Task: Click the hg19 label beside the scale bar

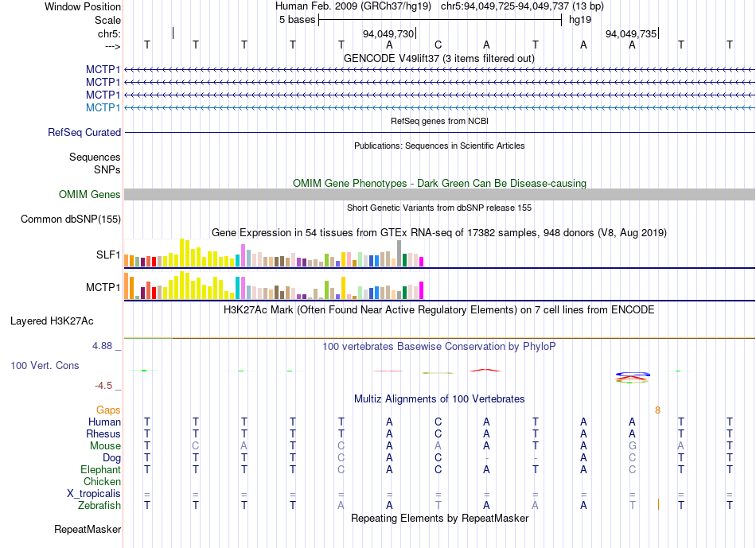Action: coord(580,20)
